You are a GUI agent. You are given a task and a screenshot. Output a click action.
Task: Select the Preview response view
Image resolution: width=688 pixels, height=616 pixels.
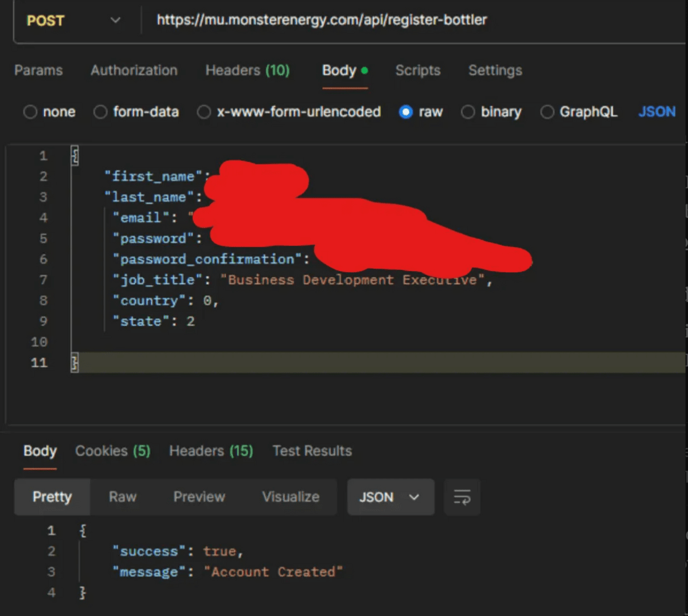coord(200,497)
